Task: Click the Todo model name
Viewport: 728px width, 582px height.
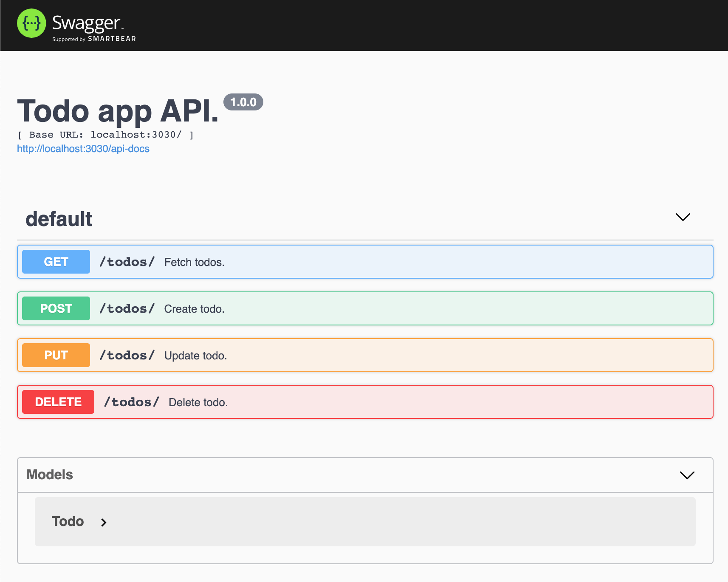Action: [68, 521]
